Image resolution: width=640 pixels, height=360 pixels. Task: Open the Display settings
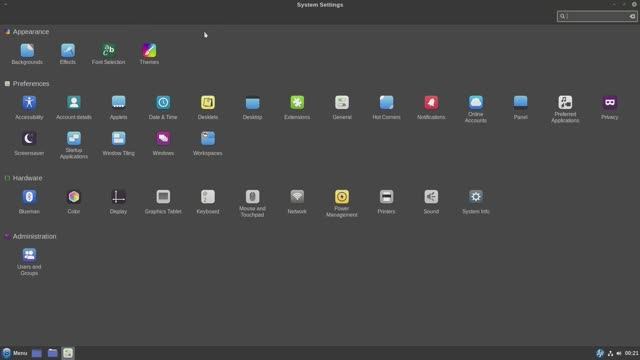[118, 202]
